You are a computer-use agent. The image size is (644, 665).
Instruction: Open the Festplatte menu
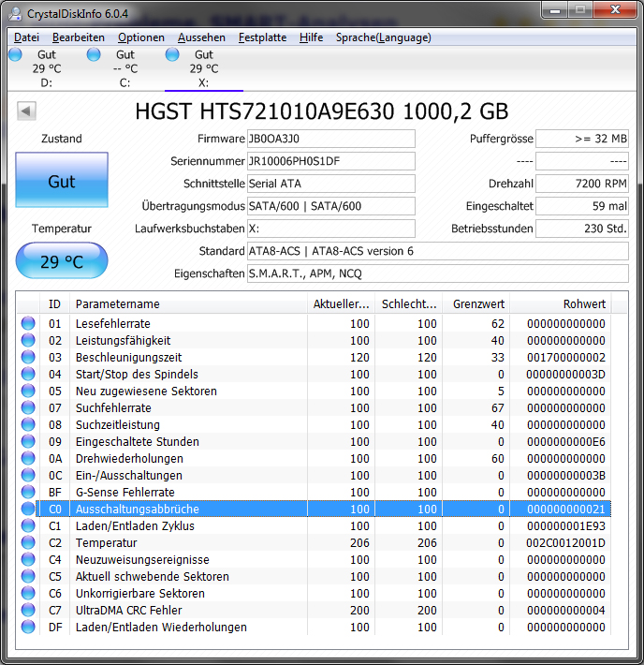[262, 37]
